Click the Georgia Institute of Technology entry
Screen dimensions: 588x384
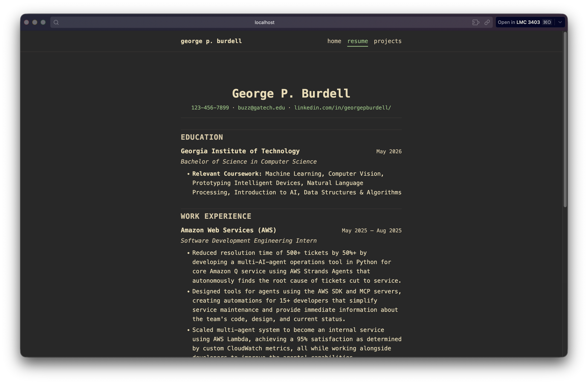tap(240, 151)
